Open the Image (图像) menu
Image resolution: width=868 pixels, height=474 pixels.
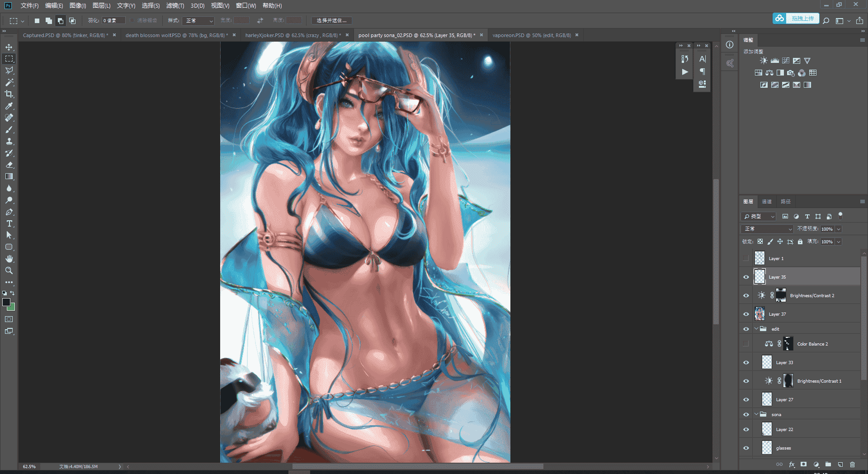(78, 5)
